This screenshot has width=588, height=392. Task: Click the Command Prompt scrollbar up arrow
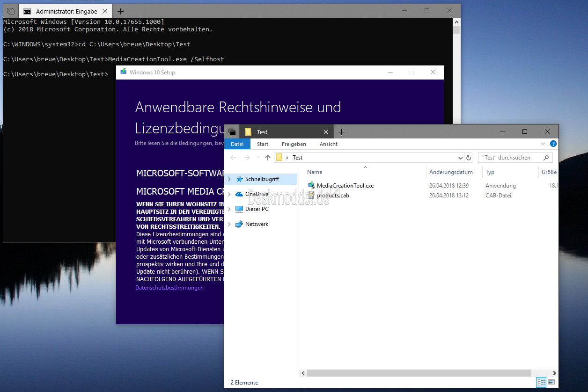pos(456,22)
